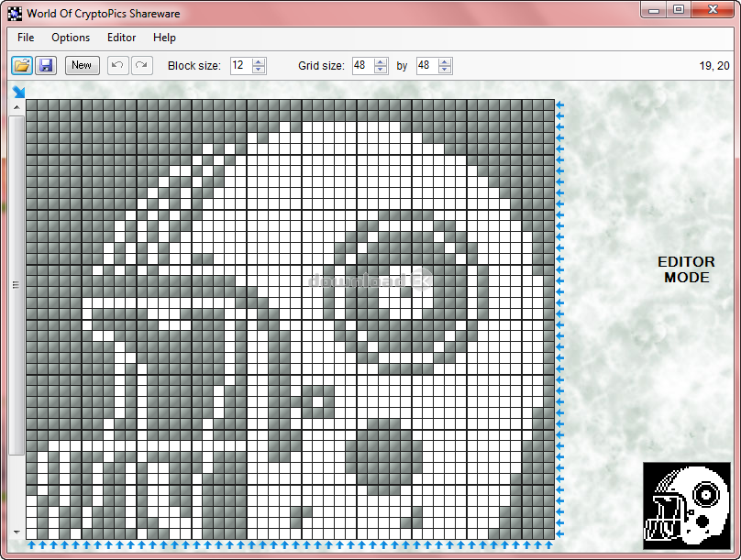Click the vertical scrollbar down arrow
Viewport: 741px width, 560px height.
(16, 532)
